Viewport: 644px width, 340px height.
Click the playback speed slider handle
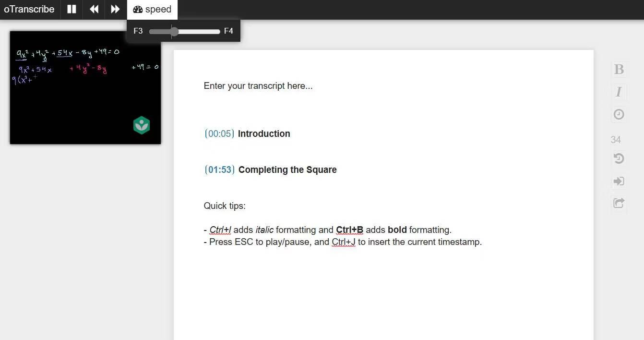174,31
